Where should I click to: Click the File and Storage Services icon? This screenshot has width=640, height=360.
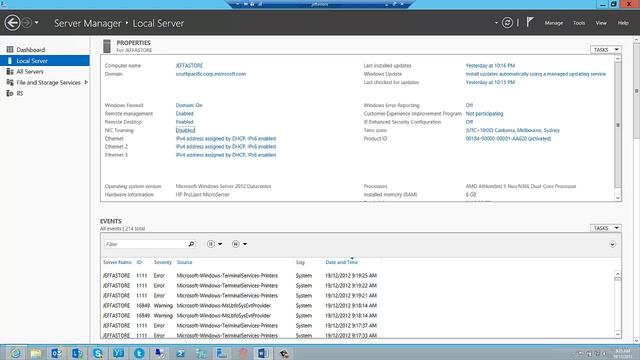(x=10, y=82)
